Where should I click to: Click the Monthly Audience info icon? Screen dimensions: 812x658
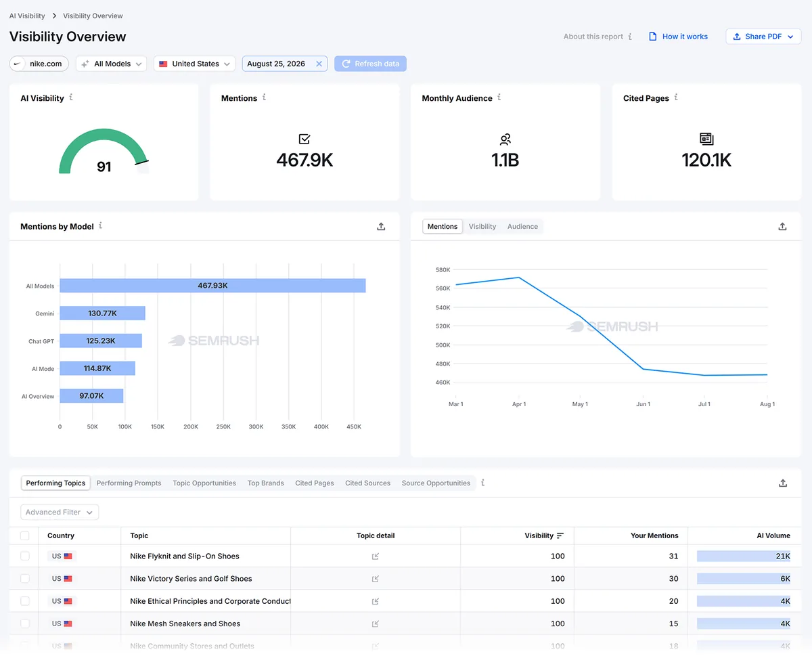tap(499, 97)
